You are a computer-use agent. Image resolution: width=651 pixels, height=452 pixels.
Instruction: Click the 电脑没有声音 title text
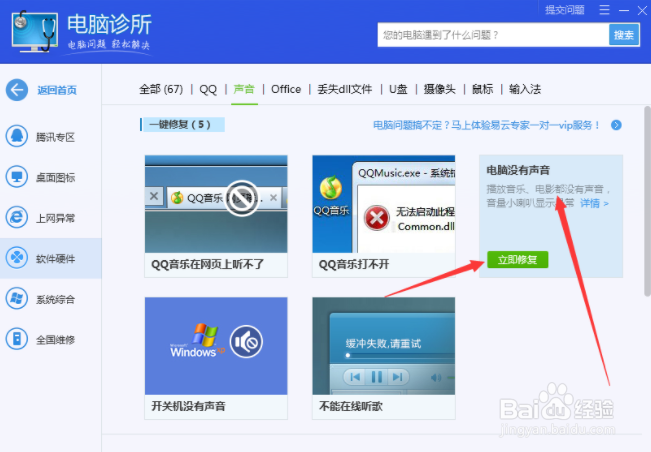[518, 170]
